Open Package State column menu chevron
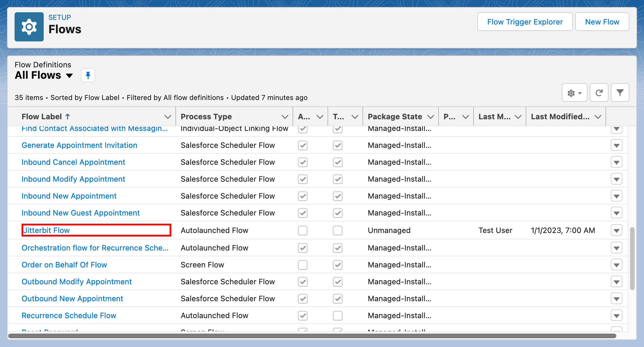 (x=430, y=117)
